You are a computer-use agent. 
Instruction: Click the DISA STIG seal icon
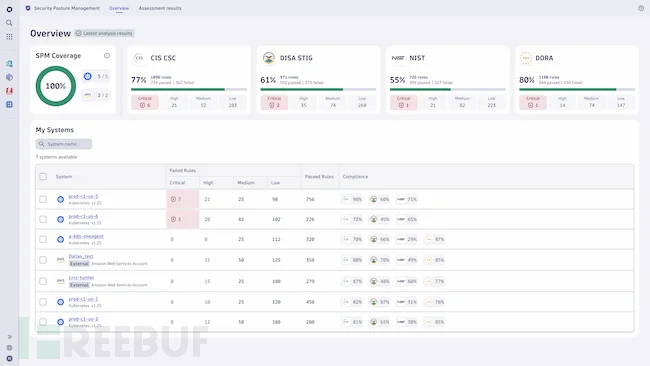(269, 58)
